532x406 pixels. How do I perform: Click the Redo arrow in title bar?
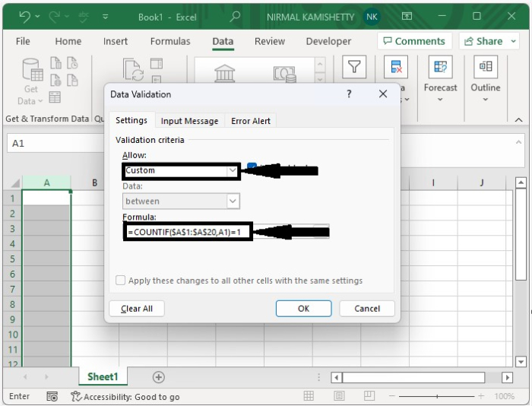coord(55,17)
